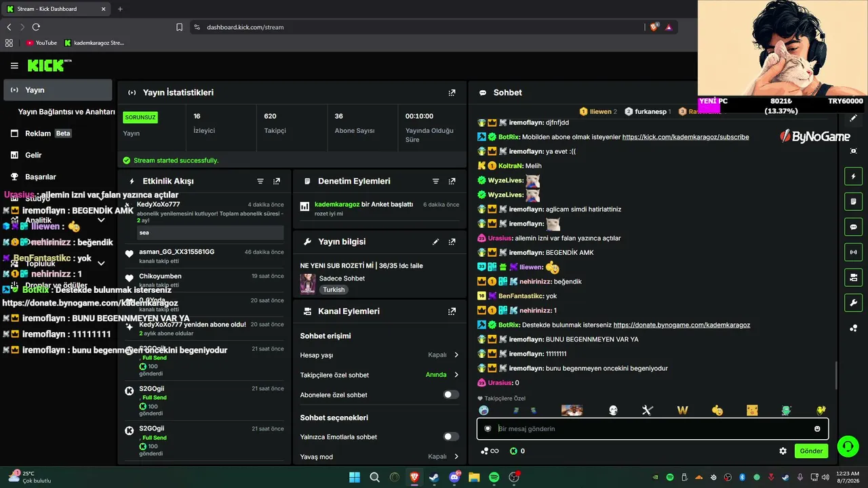The height and width of the screenshot is (488, 868).
Task: Click the stream category thumbnail under Yayın bilgisi
Action: pos(308,284)
